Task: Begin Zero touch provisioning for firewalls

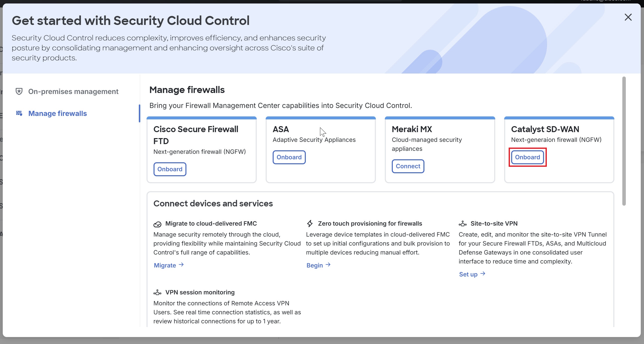Action: (315, 265)
